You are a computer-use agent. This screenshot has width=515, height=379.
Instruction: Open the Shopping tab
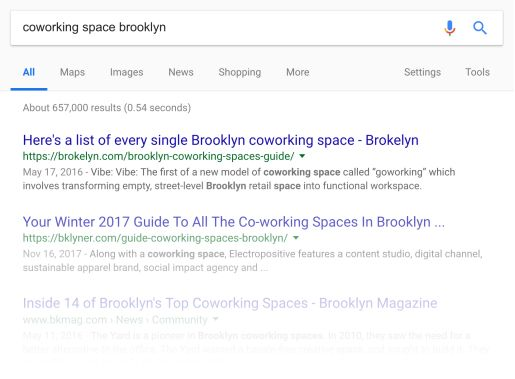point(240,72)
